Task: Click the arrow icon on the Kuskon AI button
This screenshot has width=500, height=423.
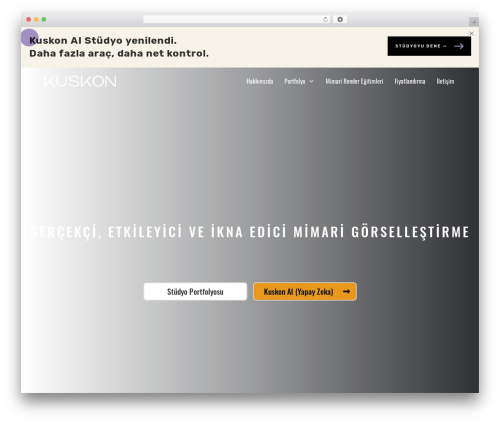Action: click(x=346, y=292)
